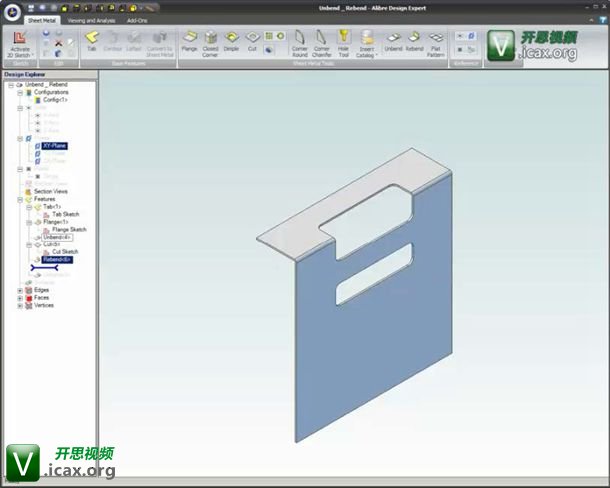
Task: Open the Insert Catalog dropdown
Action: [x=367, y=43]
